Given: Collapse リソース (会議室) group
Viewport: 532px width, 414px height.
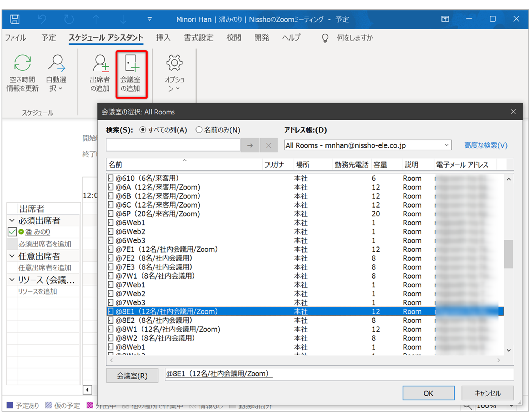Looking at the screenshot, I should click(x=12, y=280).
